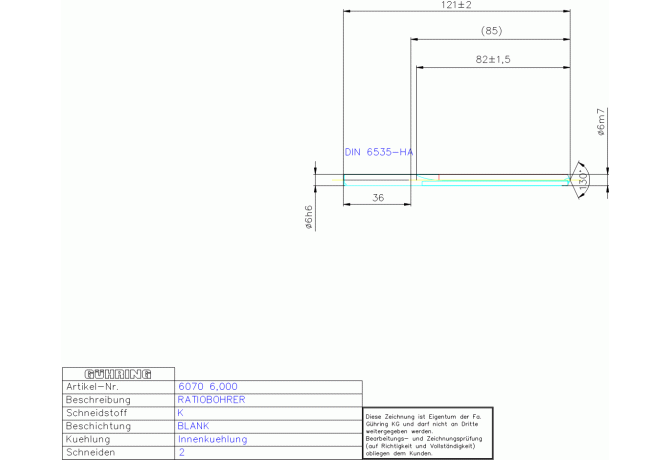Select the 130° point angle annotation
The height and width of the screenshot is (460, 670).
[583, 179]
